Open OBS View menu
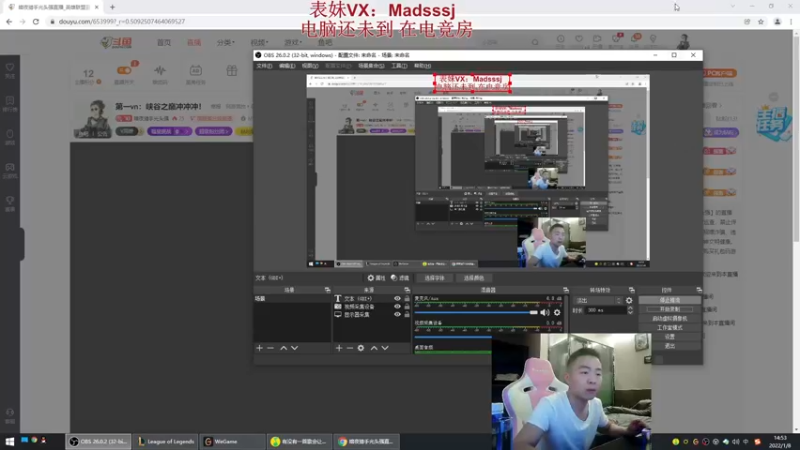This screenshot has width=800, height=450. pyautogui.click(x=310, y=66)
